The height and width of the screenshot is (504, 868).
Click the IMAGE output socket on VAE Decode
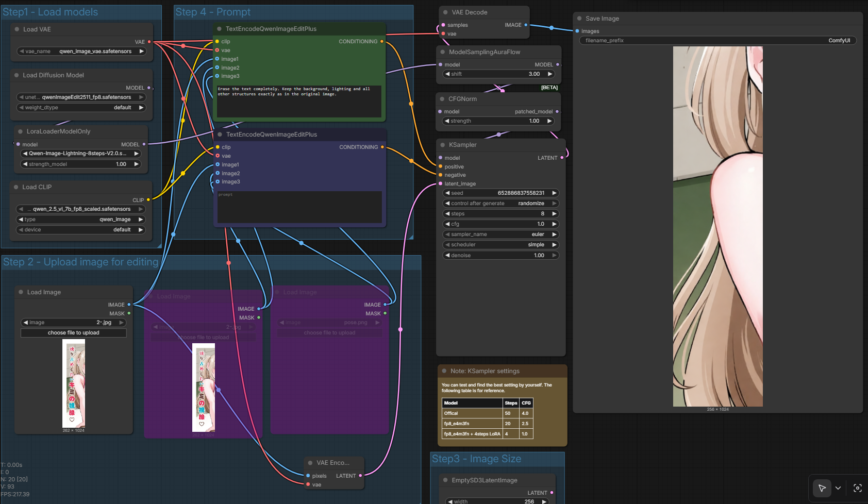(x=526, y=25)
